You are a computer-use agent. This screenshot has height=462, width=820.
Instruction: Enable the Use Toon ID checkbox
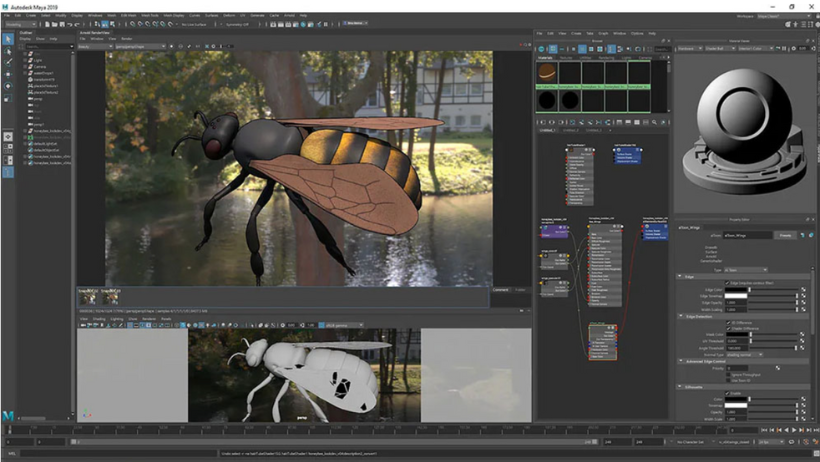click(728, 380)
